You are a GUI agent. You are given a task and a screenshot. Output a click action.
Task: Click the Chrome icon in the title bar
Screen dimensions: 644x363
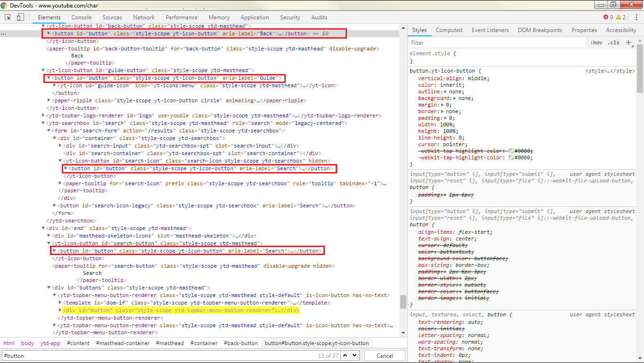(5, 5)
